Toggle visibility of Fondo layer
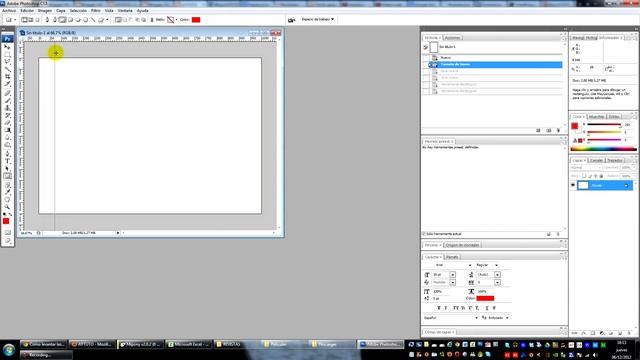The width and height of the screenshot is (640, 360). pos(573,185)
